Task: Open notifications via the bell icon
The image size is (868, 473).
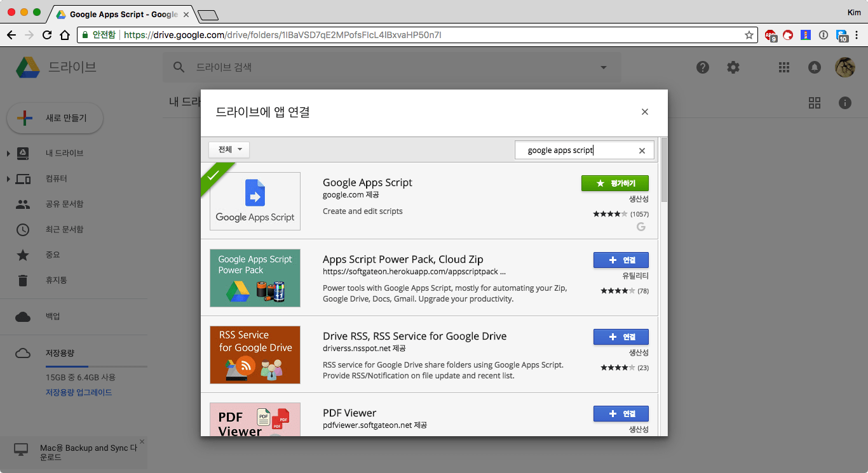Action: (814, 67)
